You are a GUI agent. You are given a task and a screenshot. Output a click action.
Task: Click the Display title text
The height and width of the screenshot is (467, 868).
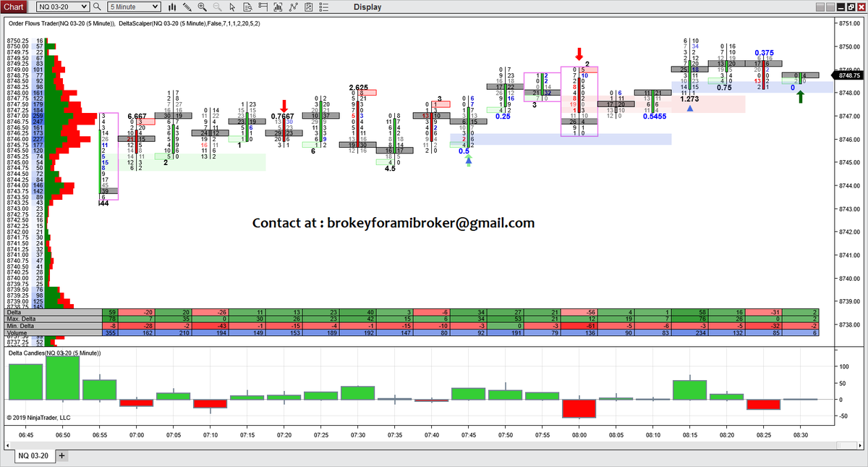[367, 7]
